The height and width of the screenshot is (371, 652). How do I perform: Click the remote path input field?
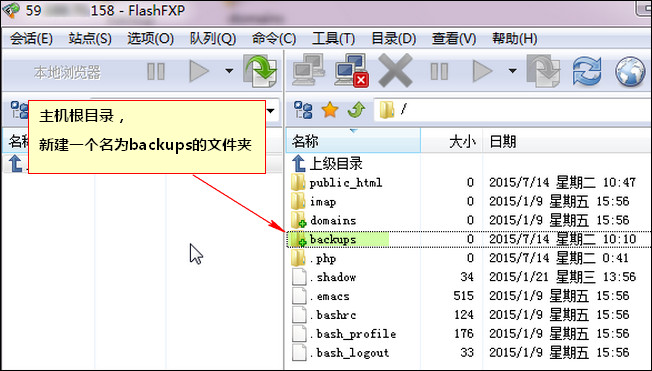pos(512,110)
